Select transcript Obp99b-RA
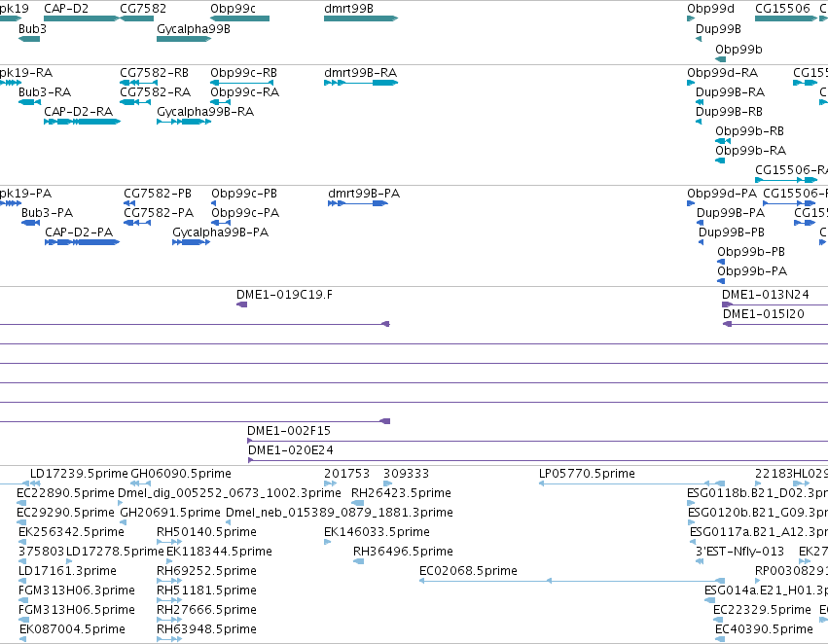828x644 pixels. point(720,161)
